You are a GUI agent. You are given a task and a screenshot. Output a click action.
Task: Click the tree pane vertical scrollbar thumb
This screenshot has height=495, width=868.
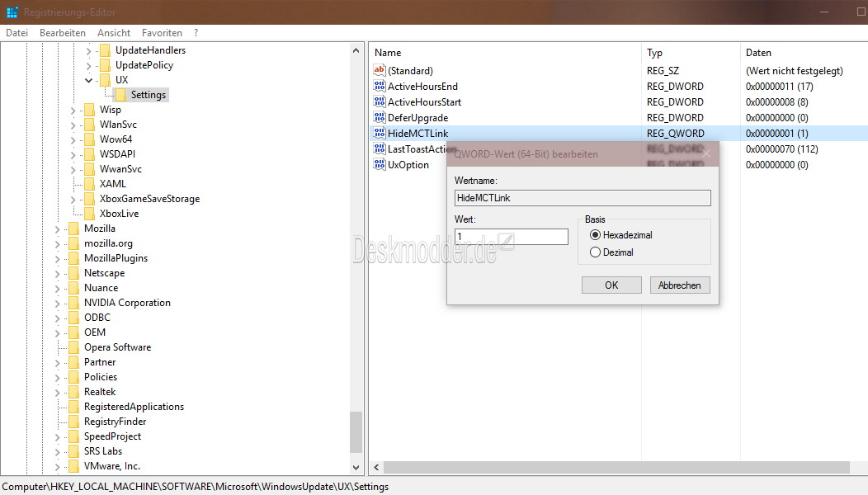[356, 432]
